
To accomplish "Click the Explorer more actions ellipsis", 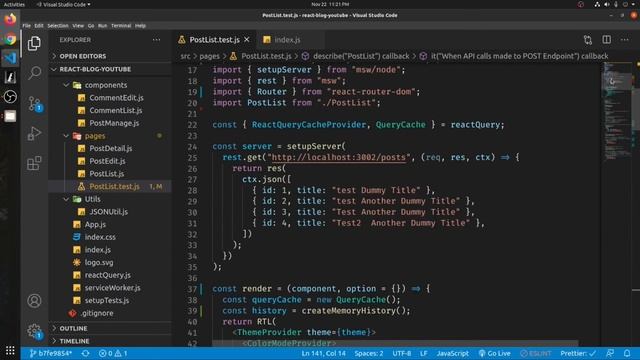I will 156,40.
